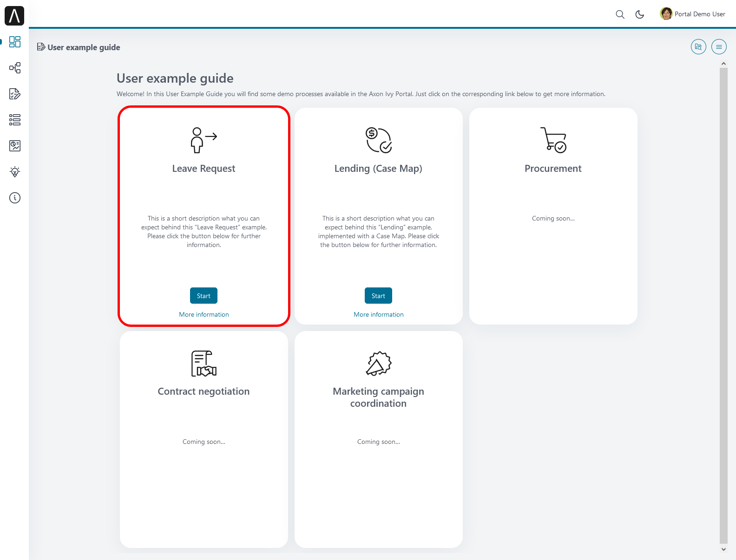This screenshot has width=736, height=560.
Task: Click the Lending money-check icon
Action: pos(379,140)
